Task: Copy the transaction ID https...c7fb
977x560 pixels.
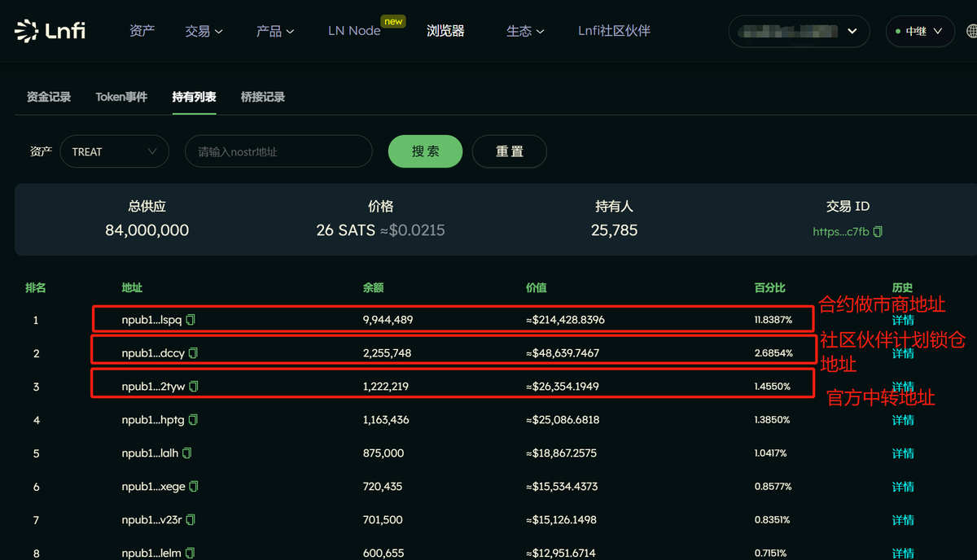Action: (x=878, y=232)
